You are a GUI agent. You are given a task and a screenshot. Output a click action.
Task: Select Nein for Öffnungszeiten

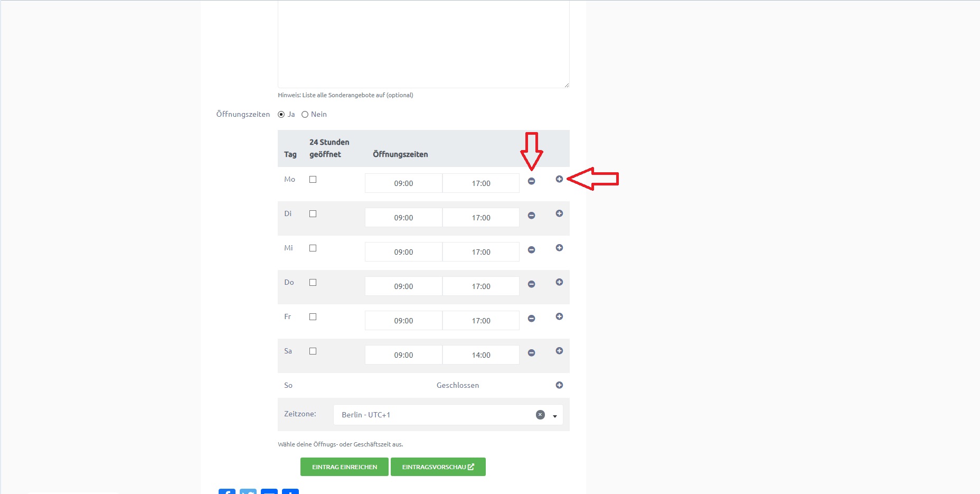click(305, 115)
